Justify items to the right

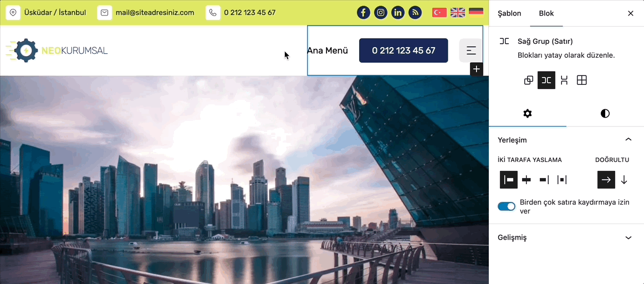click(544, 180)
